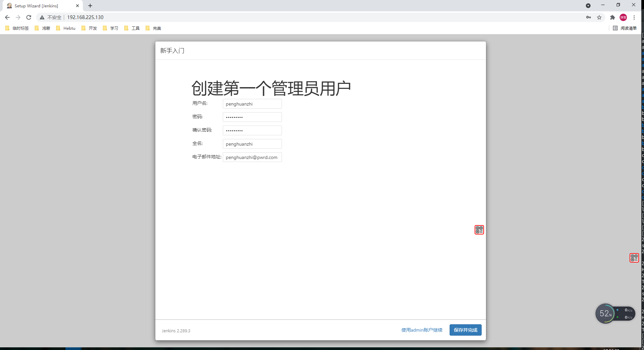Open the 工具 bookmark folder

(x=132, y=28)
